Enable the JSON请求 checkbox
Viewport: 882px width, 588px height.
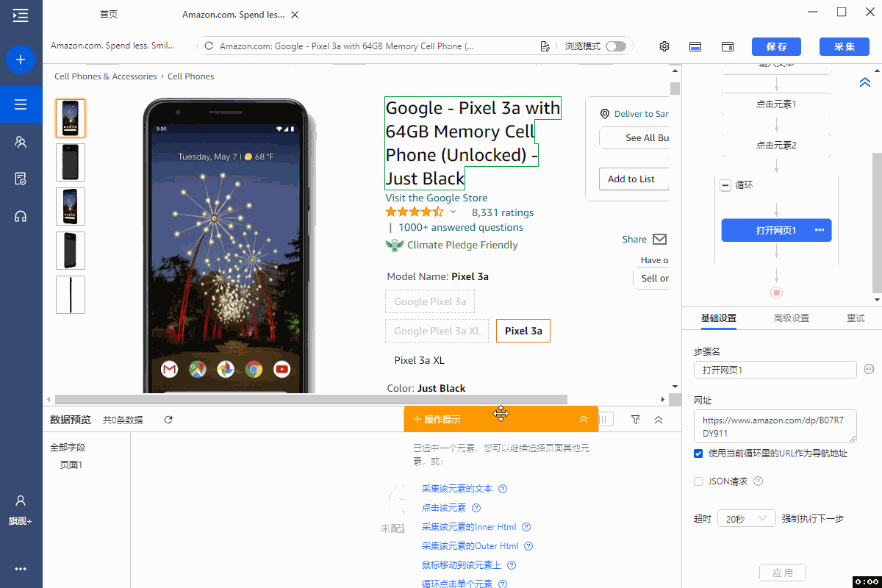click(x=698, y=481)
